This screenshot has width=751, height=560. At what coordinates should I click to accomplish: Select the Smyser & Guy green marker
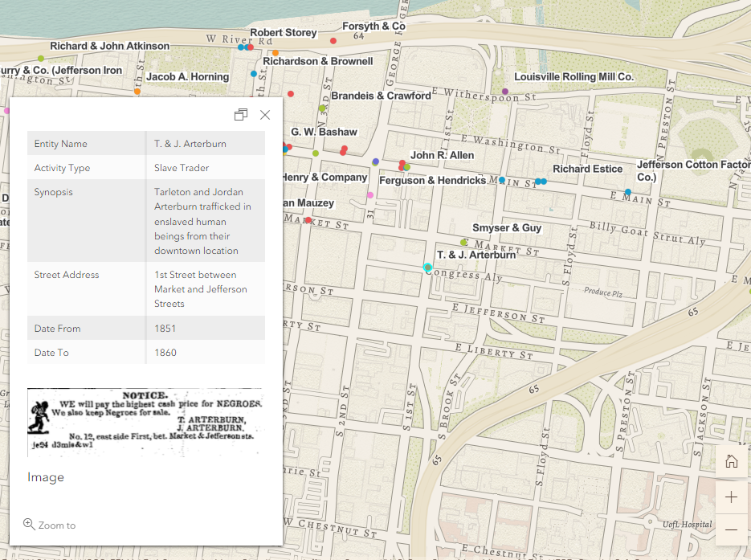coord(463,242)
